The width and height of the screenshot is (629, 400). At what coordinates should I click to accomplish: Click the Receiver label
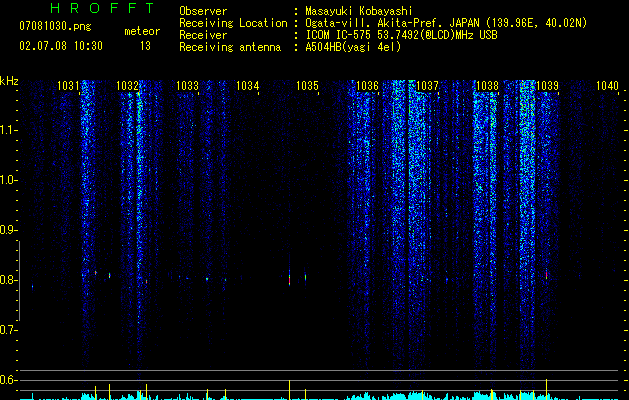point(203,35)
